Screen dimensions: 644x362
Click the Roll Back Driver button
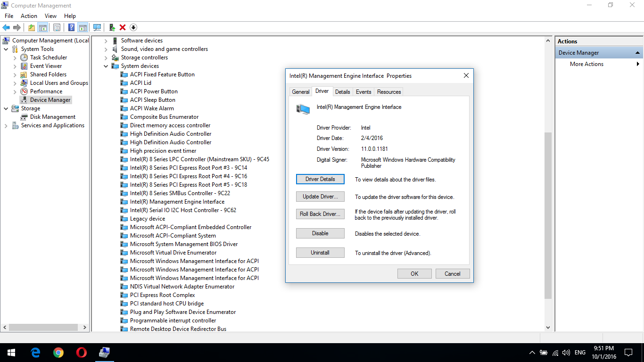pos(320,214)
